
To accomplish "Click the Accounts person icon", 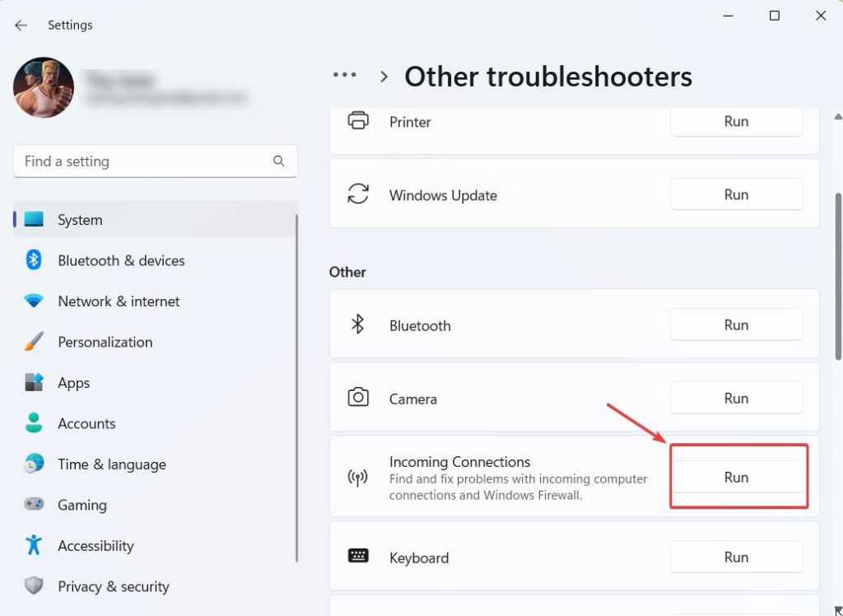I will click(34, 422).
